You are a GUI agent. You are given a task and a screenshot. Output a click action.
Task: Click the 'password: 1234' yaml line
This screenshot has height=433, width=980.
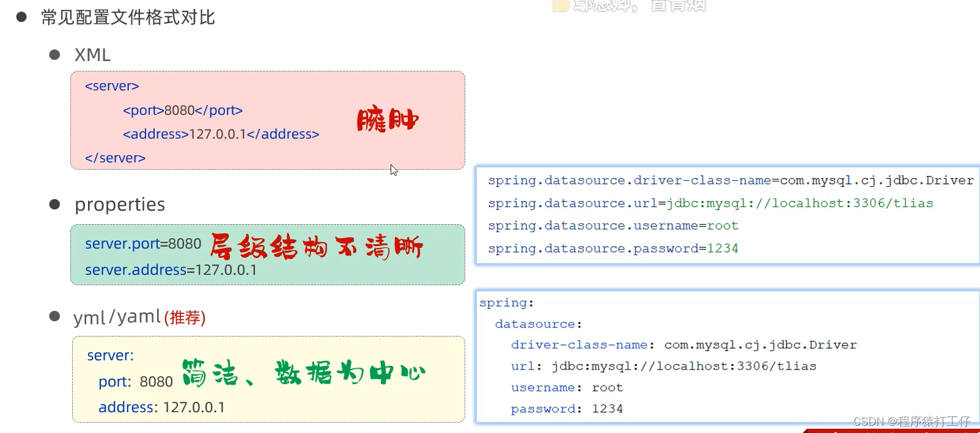(567, 409)
